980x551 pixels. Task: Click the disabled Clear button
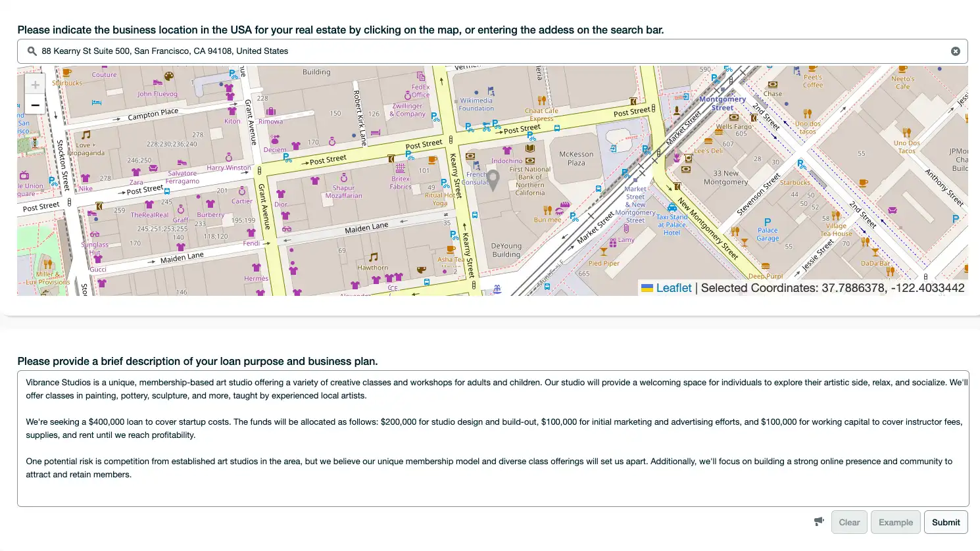pos(848,521)
